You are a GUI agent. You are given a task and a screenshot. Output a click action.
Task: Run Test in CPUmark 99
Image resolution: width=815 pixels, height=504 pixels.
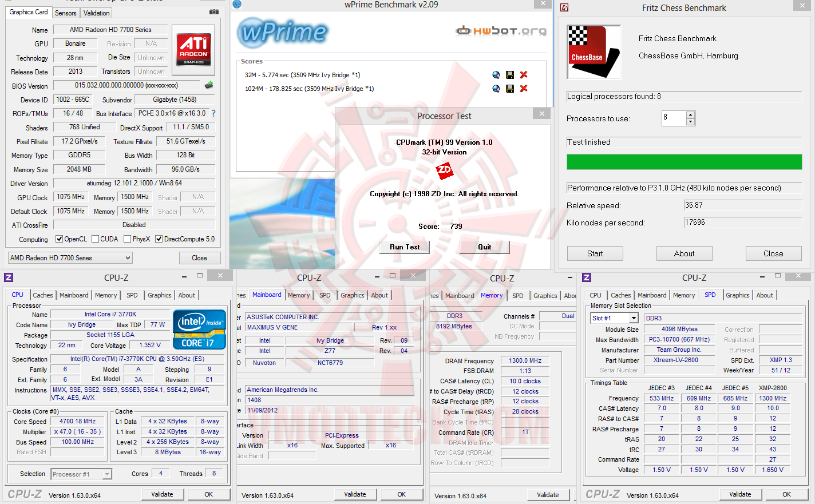point(404,247)
